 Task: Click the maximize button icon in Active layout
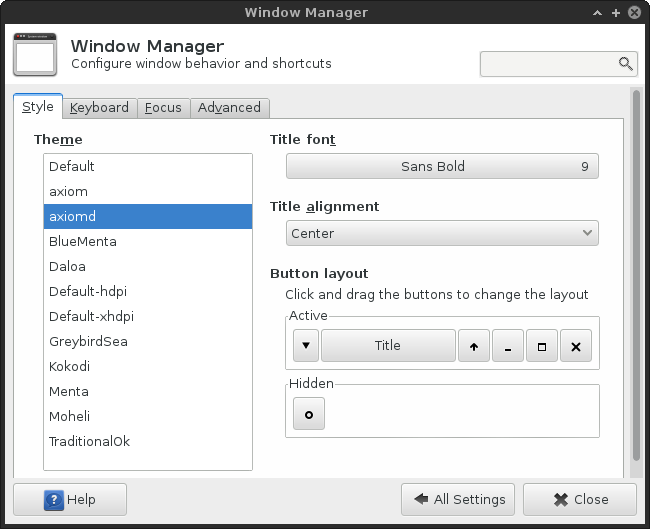pos(542,346)
